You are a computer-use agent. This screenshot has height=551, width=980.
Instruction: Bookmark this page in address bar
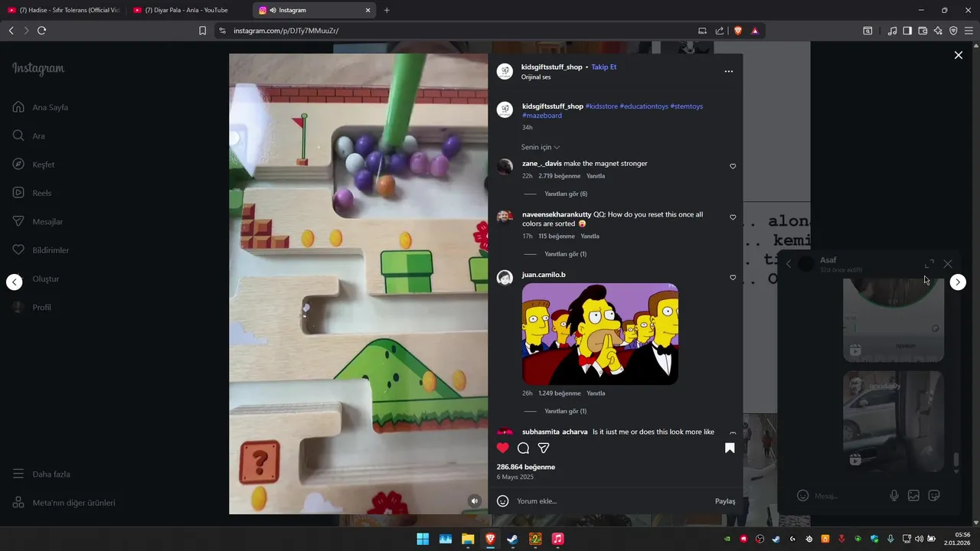pyautogui.click(x=202, y=31)
